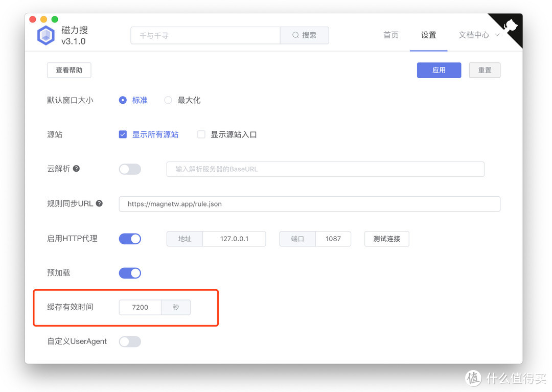Select the 最大化 window size option

[168, 100]
